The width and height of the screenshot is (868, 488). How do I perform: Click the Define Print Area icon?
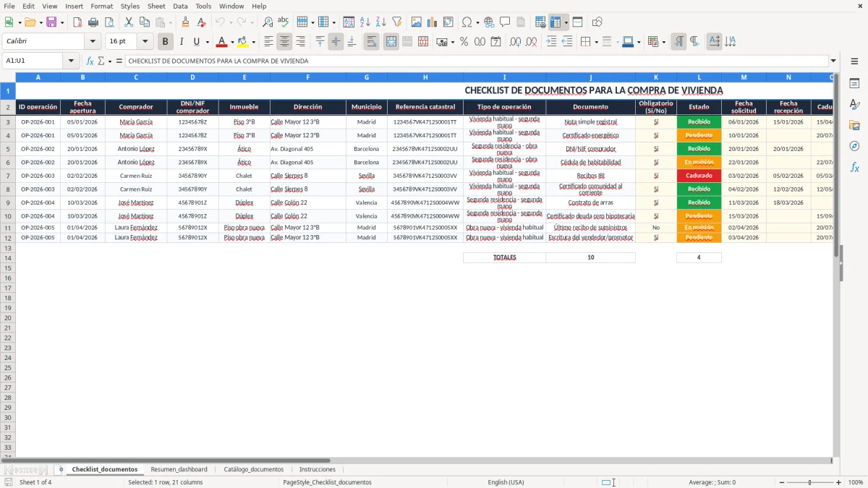pyautogui.click(x=540, y=22)
